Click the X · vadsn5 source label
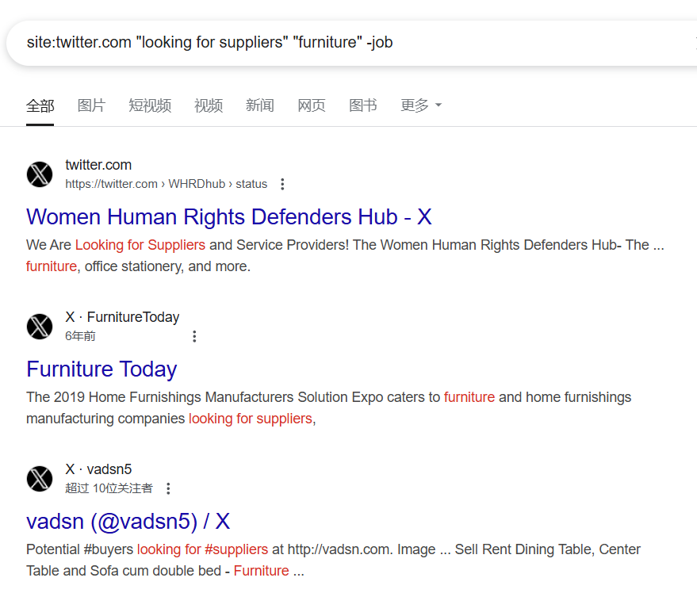Viewport: 697px width, 616px height. click(x=98, y=469)
